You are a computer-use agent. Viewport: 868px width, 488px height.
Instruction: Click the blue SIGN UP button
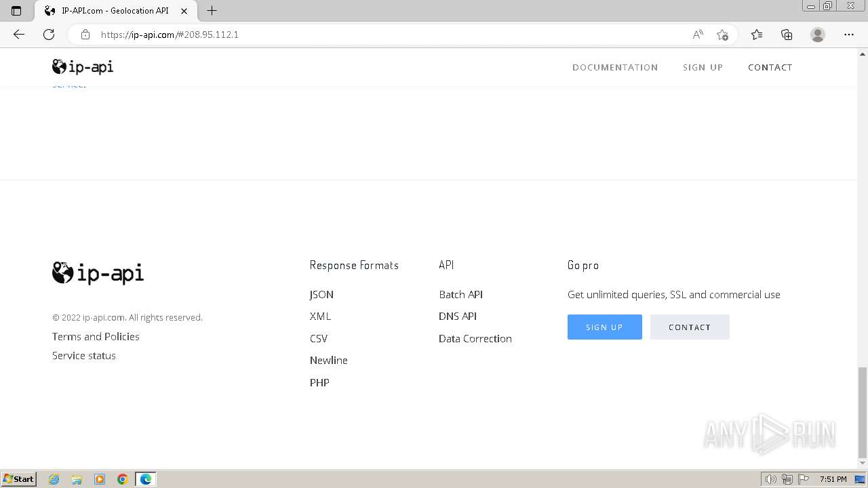[x=605, y=327]
